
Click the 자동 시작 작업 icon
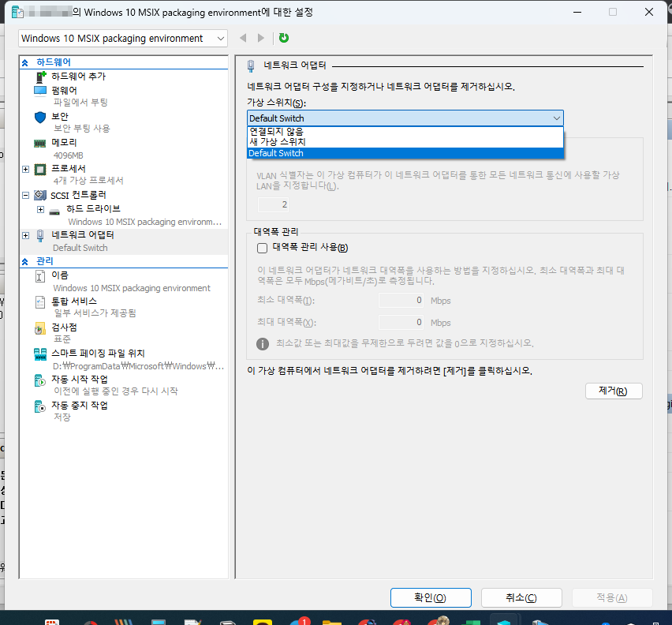(40, 380)
